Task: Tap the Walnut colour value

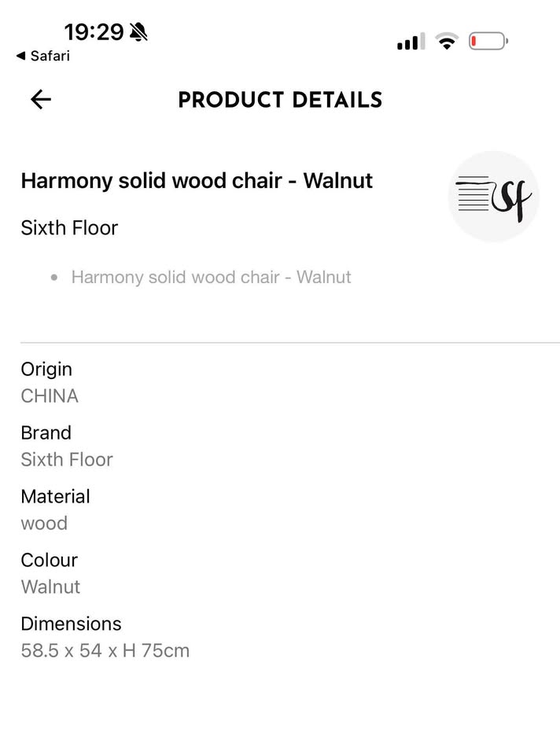Action: tap(50, 587)
